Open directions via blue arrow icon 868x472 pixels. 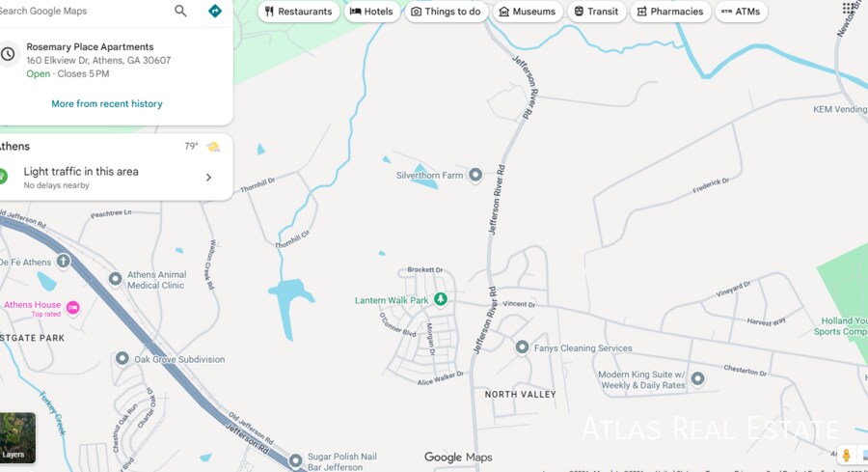214,12
